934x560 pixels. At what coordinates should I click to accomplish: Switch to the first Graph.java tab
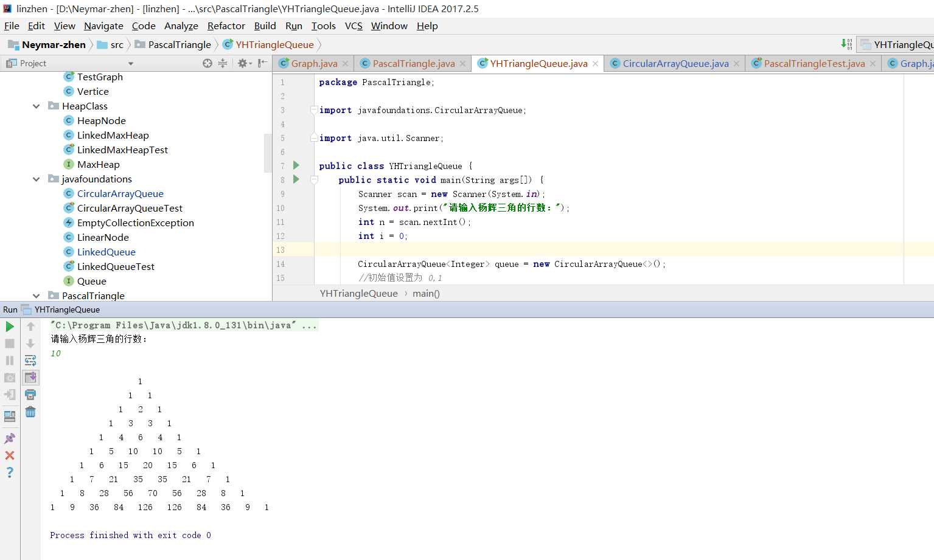coord(314,63)
